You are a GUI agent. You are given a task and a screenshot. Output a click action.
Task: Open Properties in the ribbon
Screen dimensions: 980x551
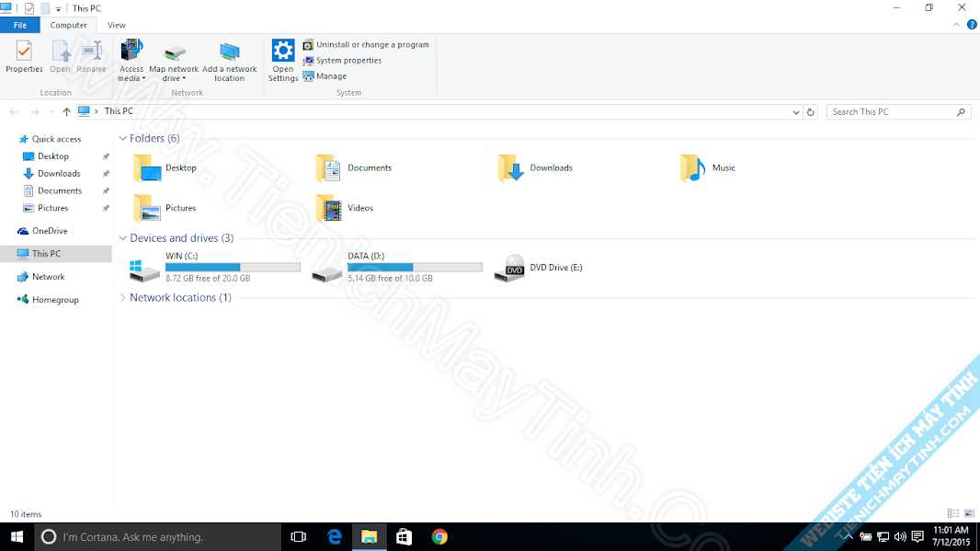(24, 57)
